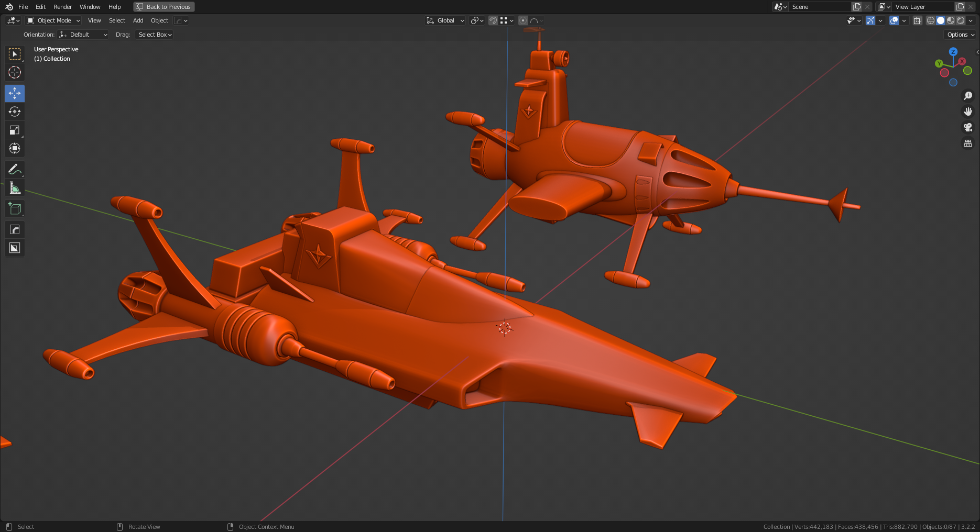The height and width of the screenshot is (532, 980).
Task: Click the new view layer icon
Action: click(960, 7)
